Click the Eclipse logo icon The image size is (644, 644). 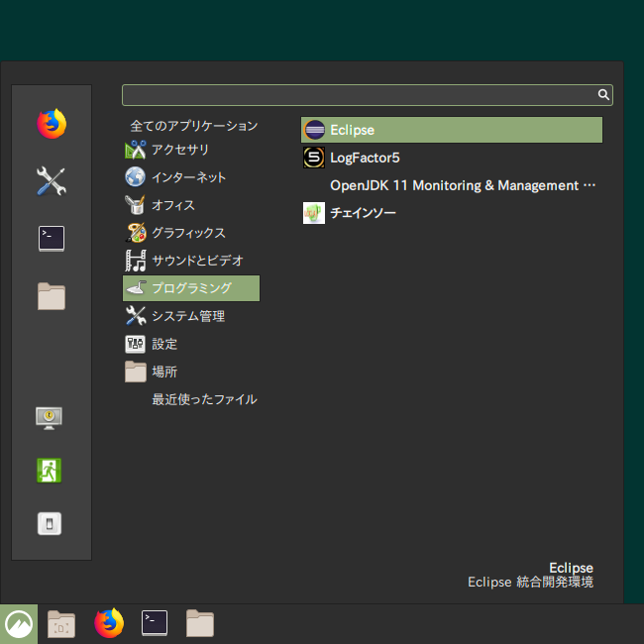pyautogui.click(x=314, y=130)
